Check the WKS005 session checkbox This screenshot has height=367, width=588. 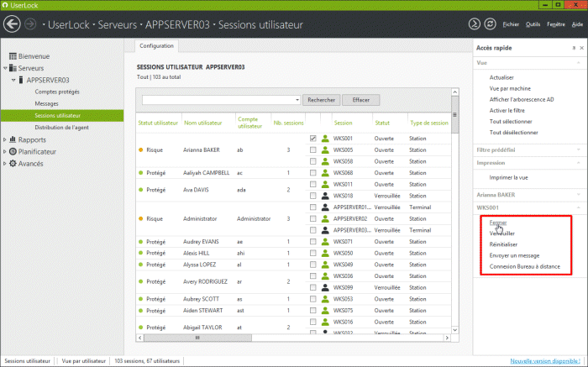pyautogui.click(x=313, y=150)
